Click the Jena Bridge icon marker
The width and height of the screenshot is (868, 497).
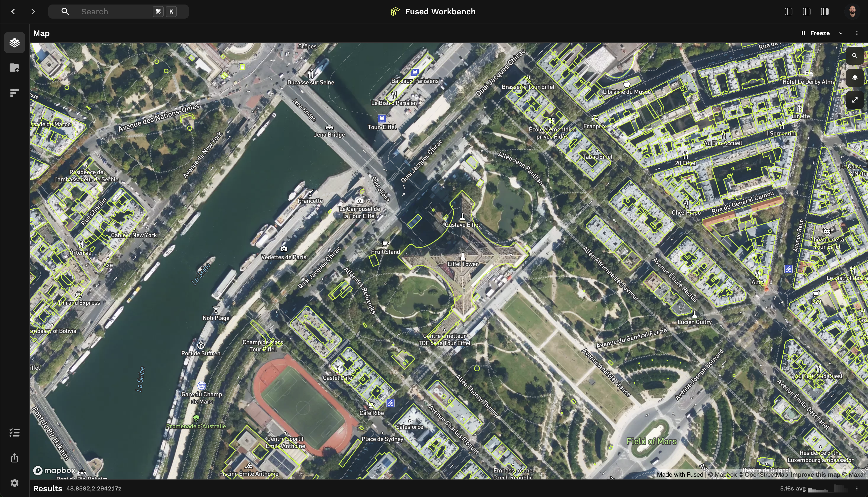coord(329,127)
